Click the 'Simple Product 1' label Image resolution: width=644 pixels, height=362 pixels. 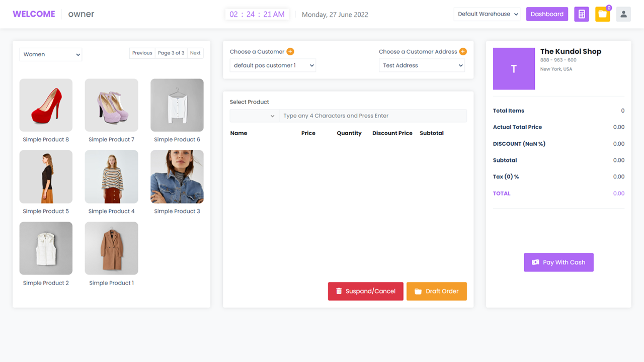(112, 283)
